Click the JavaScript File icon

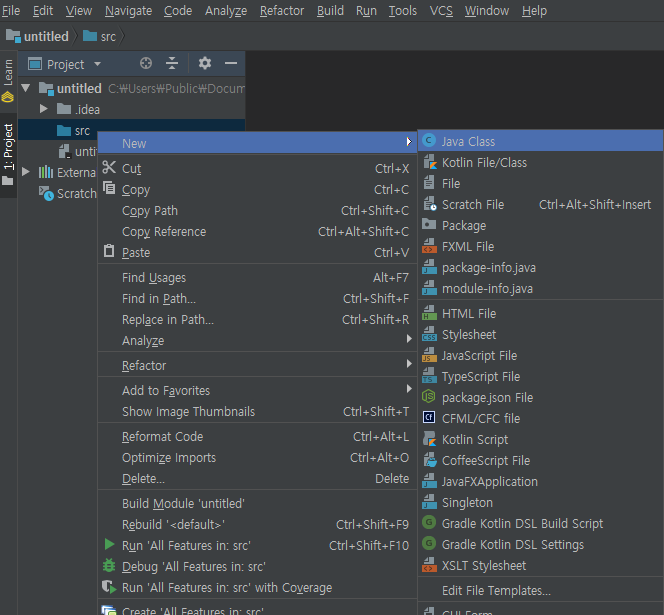(x=429, y=355)
